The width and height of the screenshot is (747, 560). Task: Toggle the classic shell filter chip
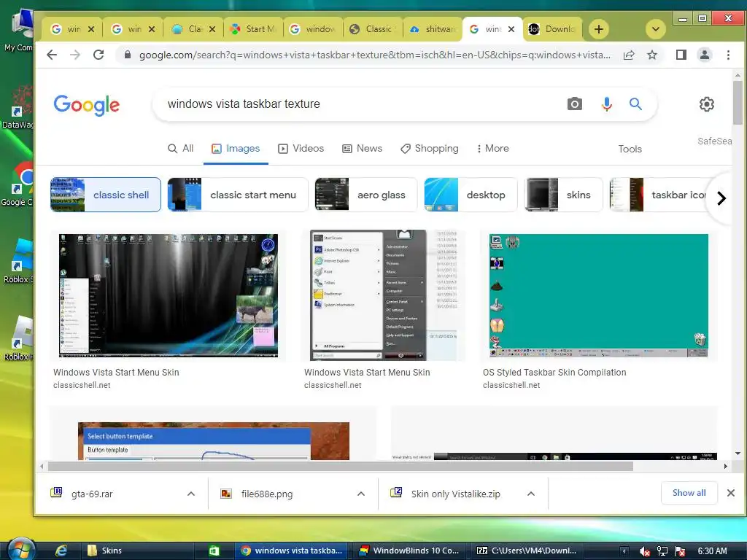pos(106,195)
